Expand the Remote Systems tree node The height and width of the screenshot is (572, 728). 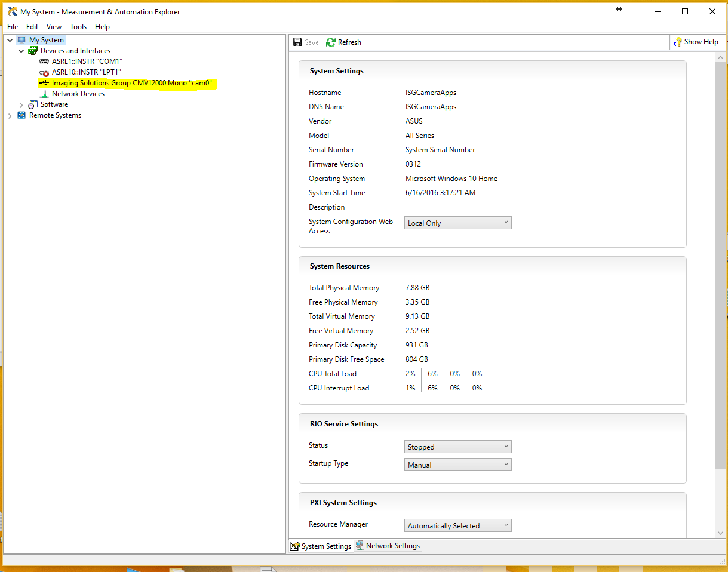pos(10,115)
